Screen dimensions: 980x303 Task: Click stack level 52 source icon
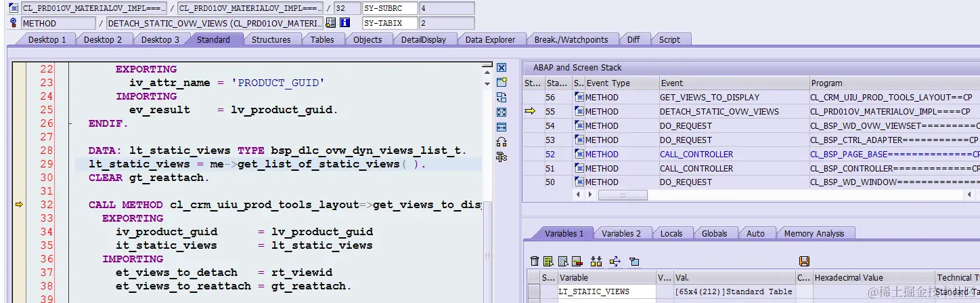coord(579,154)
